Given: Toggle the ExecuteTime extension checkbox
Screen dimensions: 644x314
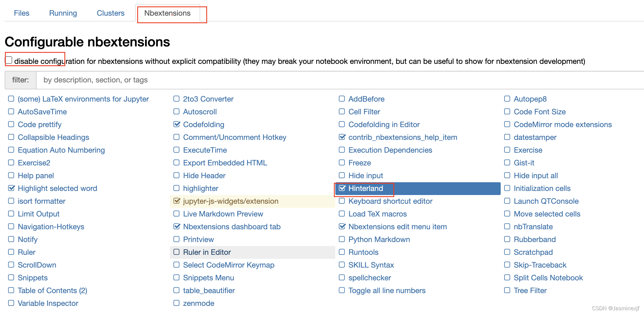Looking at the screenshot, I should click(176, 150).
